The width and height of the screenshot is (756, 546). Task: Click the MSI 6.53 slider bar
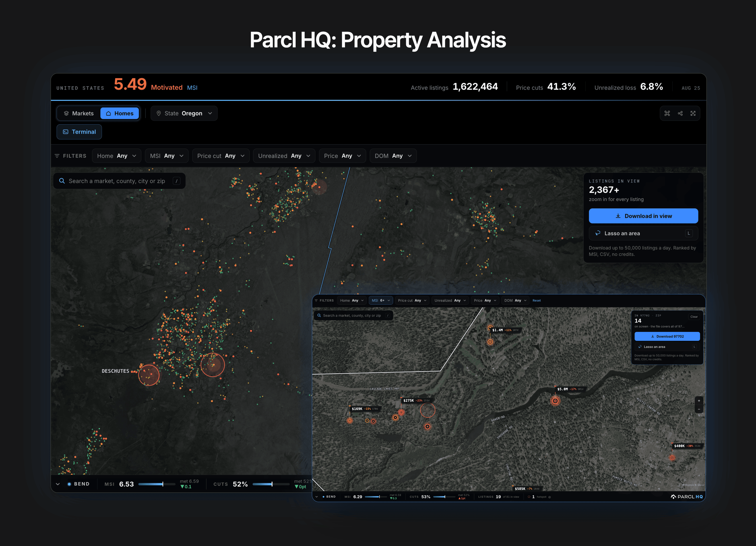coord(157,484)
